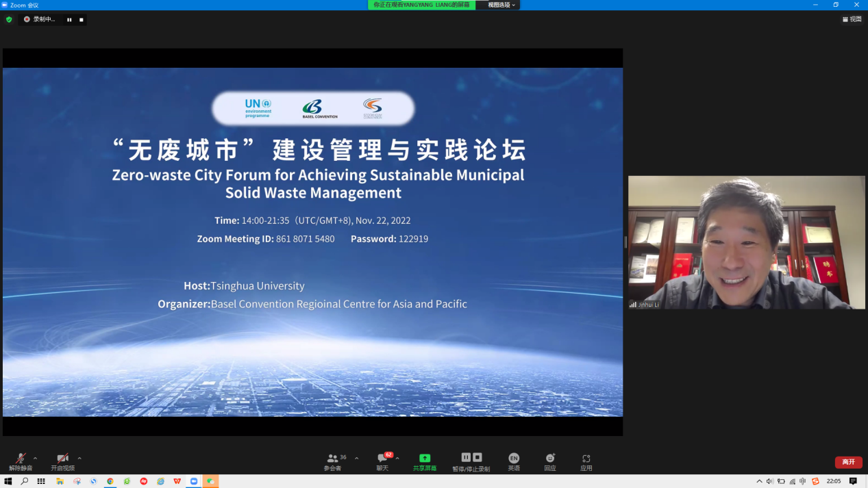The width and height of the screenshot is (868, 488).
Task: Open the chat panel
Action: click(382, 462)
